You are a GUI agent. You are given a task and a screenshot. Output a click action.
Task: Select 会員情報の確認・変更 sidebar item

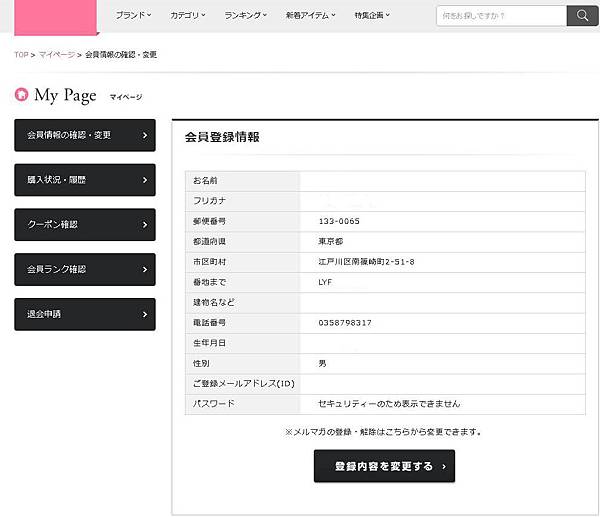[x=85, y=135]
